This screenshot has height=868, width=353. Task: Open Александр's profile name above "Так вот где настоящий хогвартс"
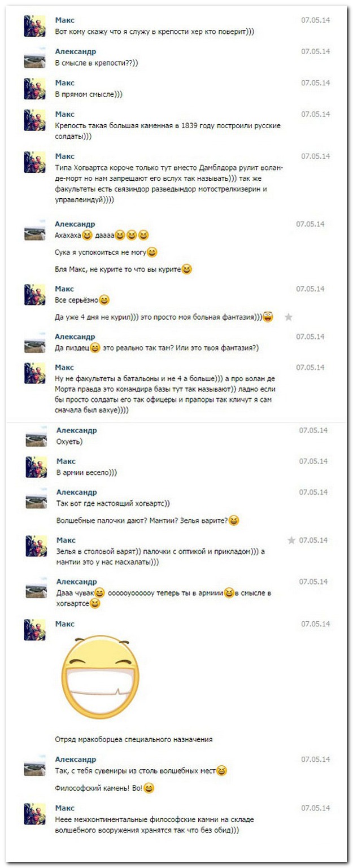pyautogui.click(x=77, y=492)
